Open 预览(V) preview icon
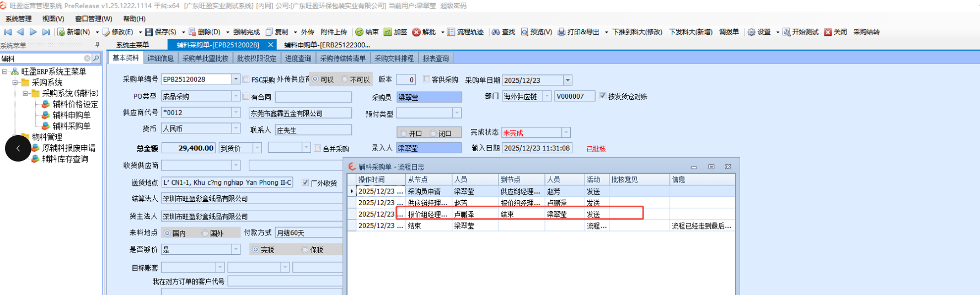 pos(524,32)
